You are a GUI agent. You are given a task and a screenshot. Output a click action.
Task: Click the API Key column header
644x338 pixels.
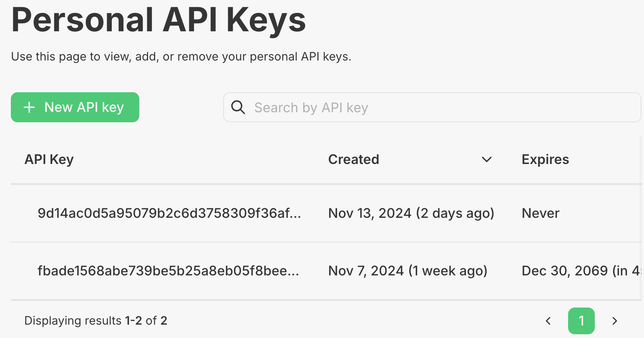[49, 159]
